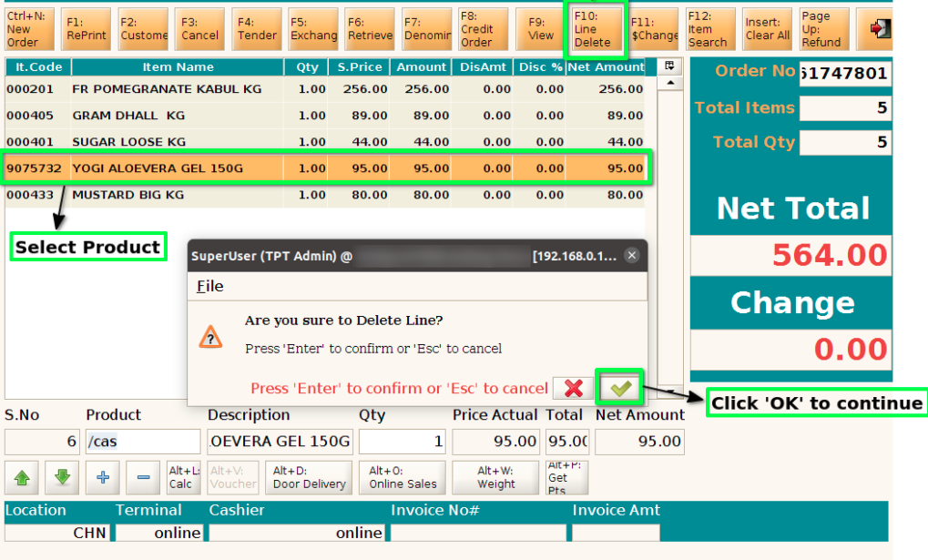Click the Location field showing CHN
Image resolution: width=928 pixels, height=560 pixels.
click(56, 533)
